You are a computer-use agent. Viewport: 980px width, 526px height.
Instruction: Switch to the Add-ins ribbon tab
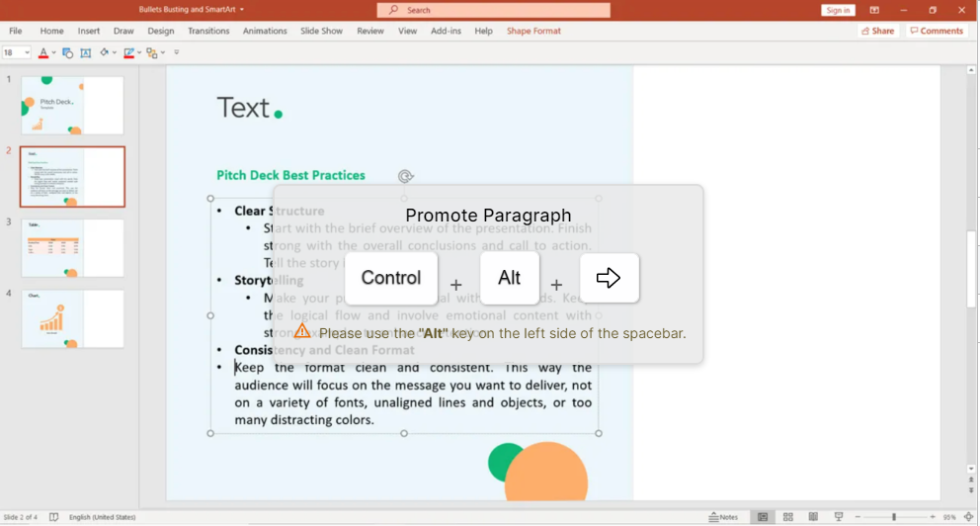pyautogui.click(x=446, y=31)
